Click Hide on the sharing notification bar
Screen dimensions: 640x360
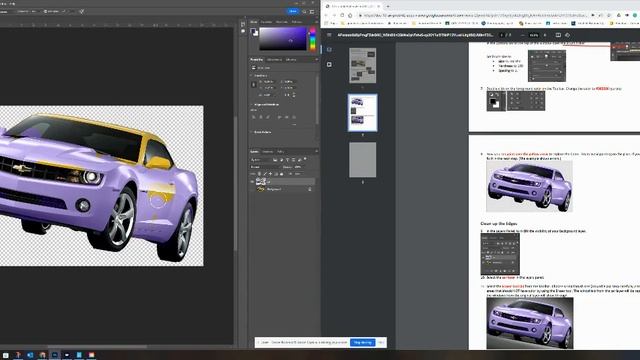381,342
